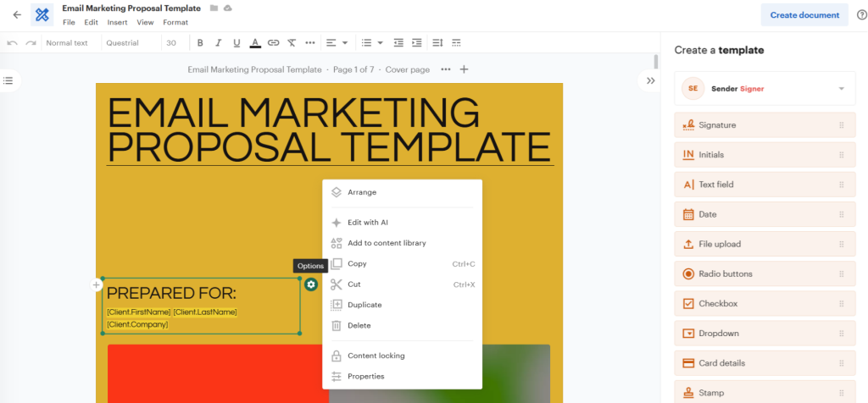Click the green Options gear icon
This screenshot has width=868, height=403.
pos(311,284)
